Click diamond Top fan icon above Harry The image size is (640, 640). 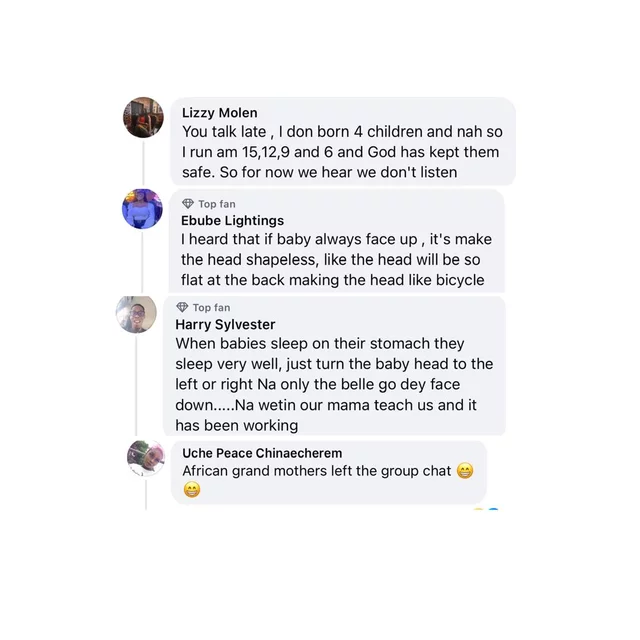coord(182,307)
